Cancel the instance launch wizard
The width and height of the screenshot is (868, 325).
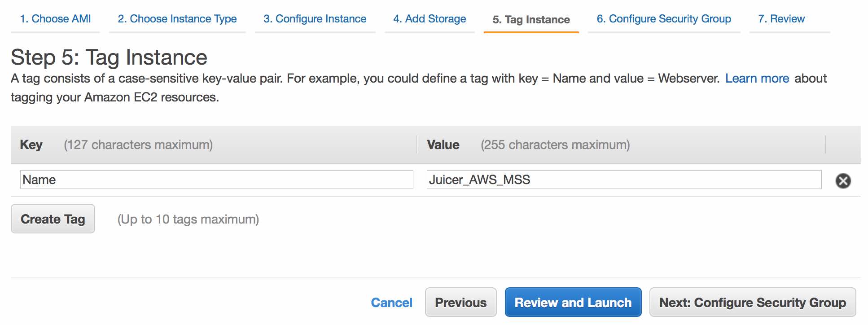(x=391, y=303)
